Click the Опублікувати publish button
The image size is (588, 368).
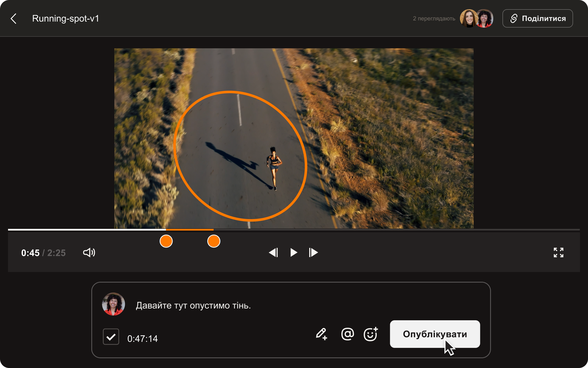pyautogui.click(x=435, y=334)
